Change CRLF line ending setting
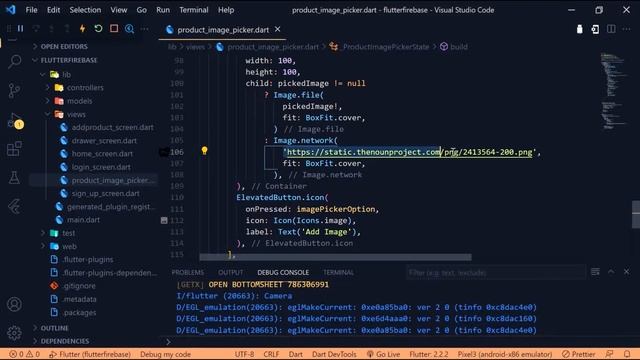640x360 pixels. (271, 354)
